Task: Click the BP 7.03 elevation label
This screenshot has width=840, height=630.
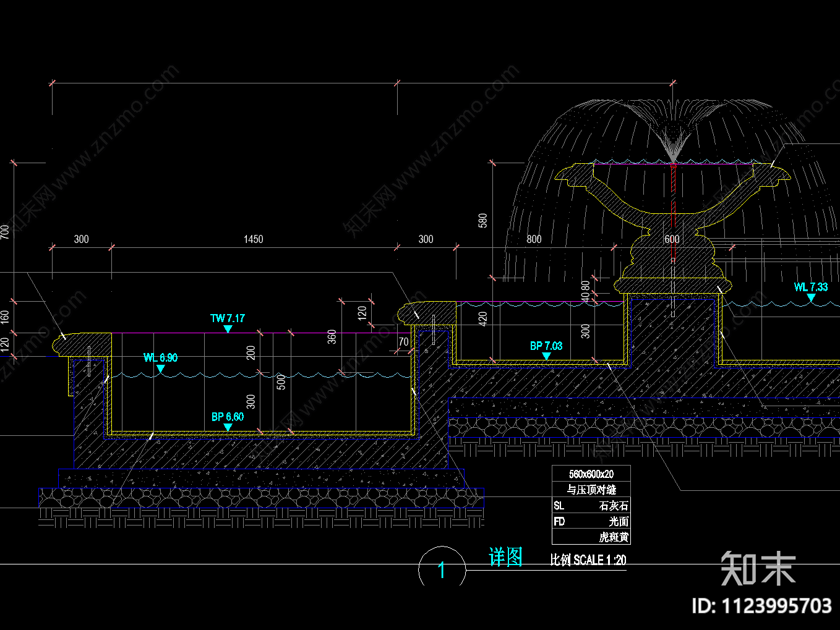Action: point(546,346)
